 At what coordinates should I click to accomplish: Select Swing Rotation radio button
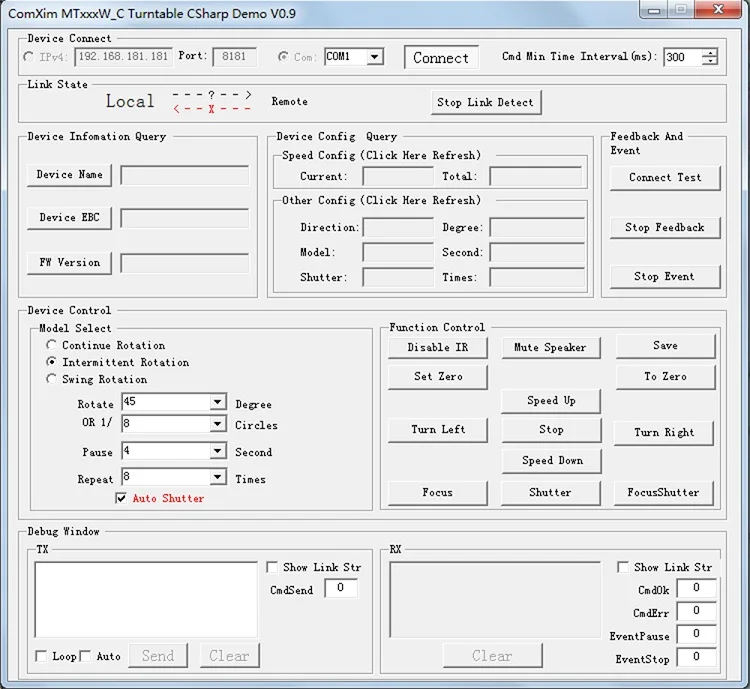coord(52,379)
